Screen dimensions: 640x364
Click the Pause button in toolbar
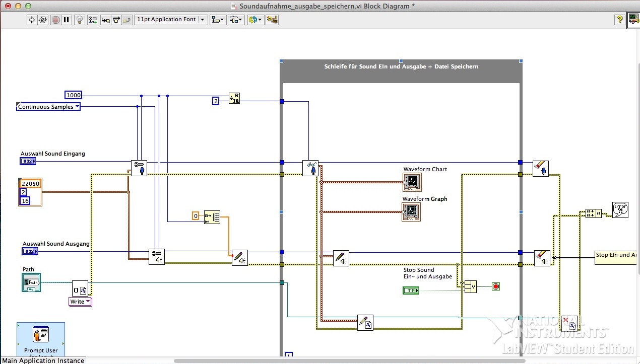click(67, 20)
